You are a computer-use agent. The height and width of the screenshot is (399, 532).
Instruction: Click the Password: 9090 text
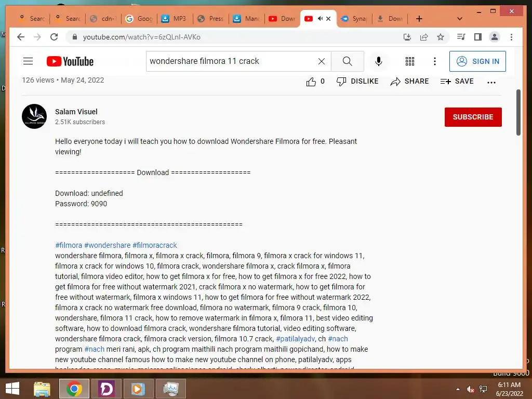(x=81, y=204)
